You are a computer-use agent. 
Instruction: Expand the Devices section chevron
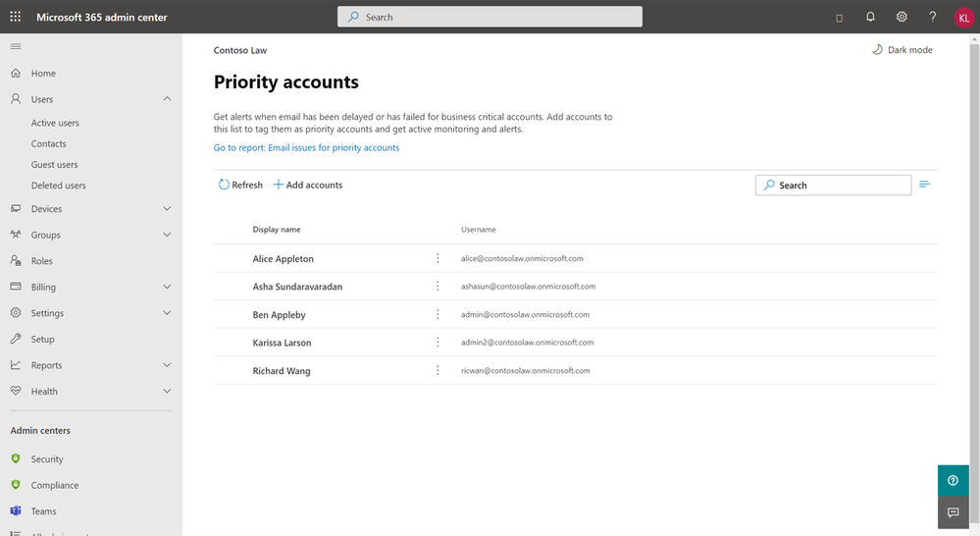click(x=167, y=208)
